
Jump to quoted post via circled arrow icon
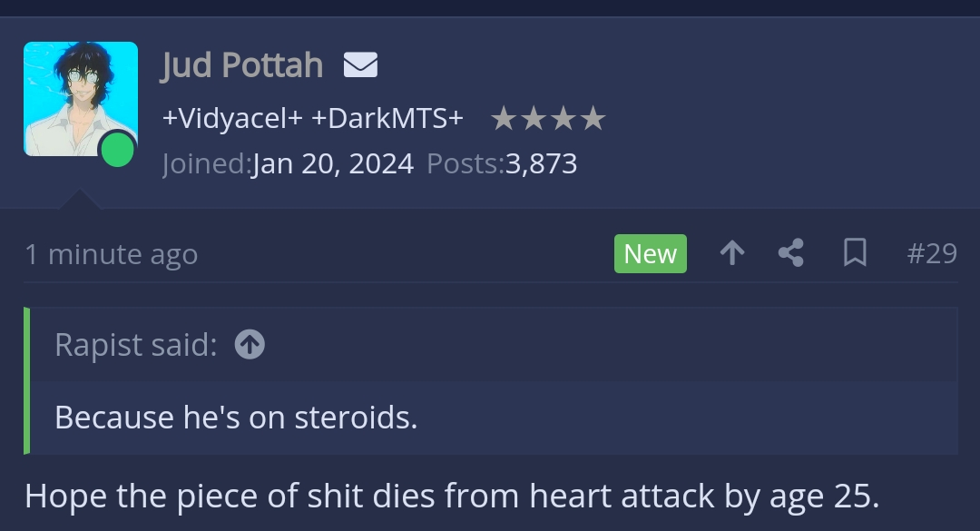250,344
